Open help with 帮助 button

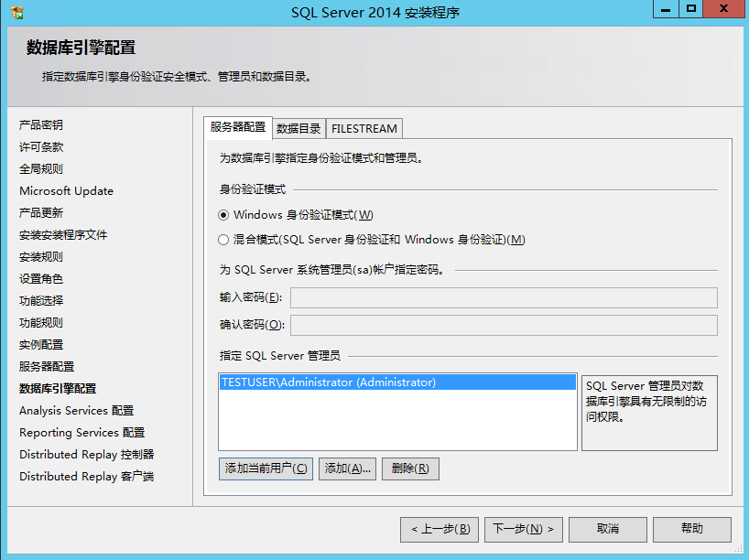point(691,530)
